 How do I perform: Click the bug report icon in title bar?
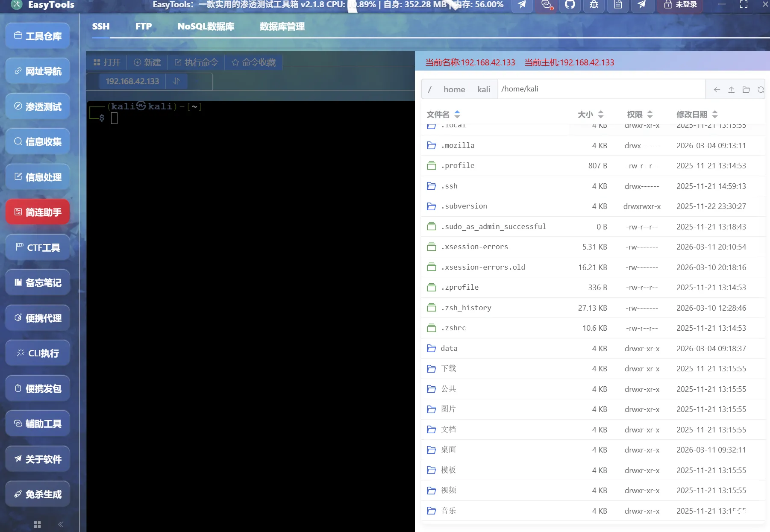pos(594,6)
